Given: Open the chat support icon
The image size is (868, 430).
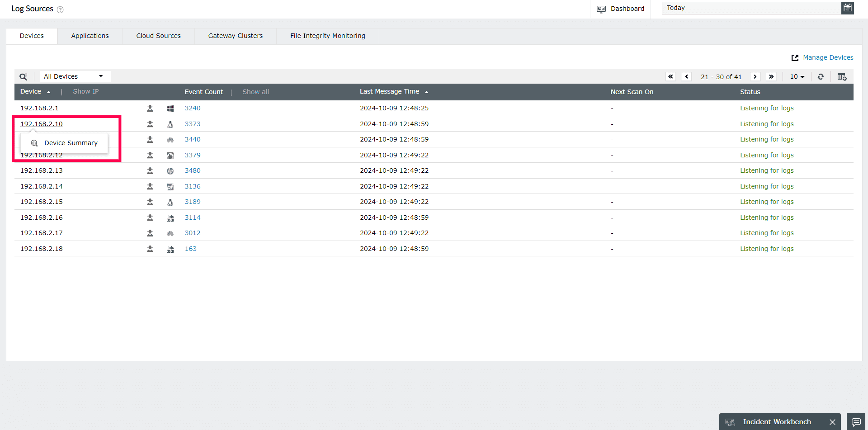Looking at the screenshot, I should click(x=856, y=422).
